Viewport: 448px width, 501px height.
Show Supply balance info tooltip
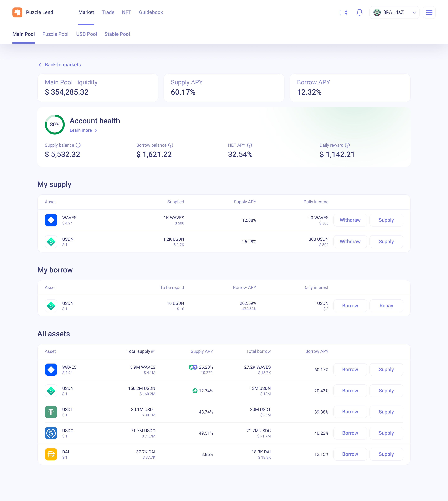click(x=78, y=145)
